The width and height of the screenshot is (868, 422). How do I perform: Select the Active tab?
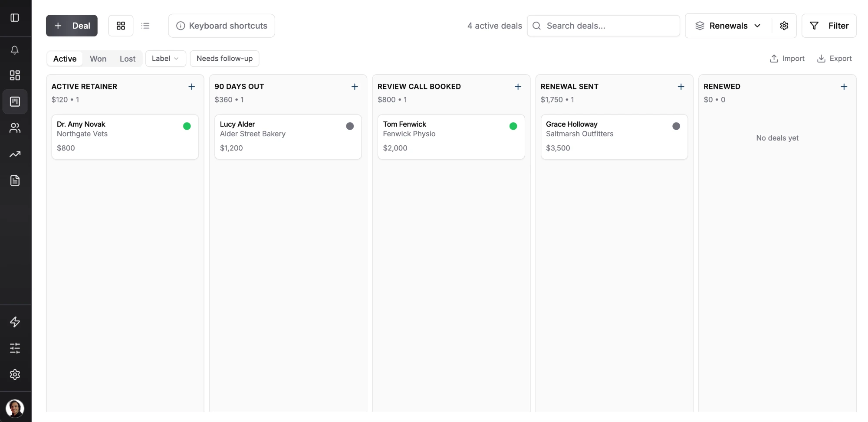point(65,59)
